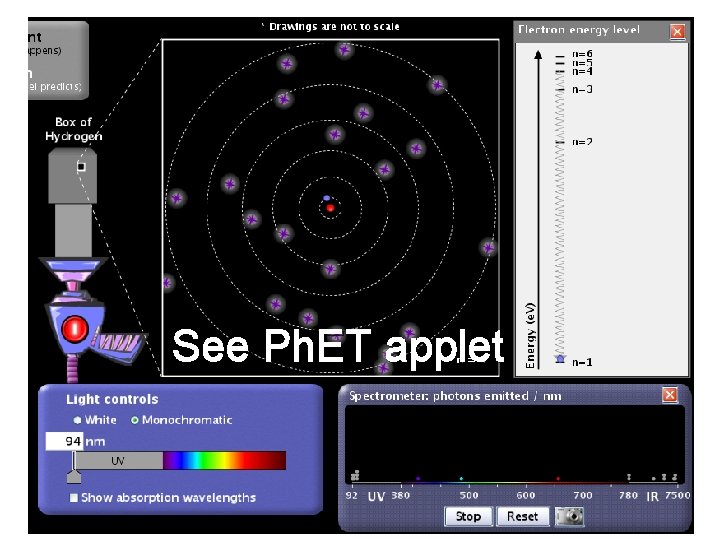Click the UV section of wavelength slider
This screenshot has width=720, height=540.
118,461
